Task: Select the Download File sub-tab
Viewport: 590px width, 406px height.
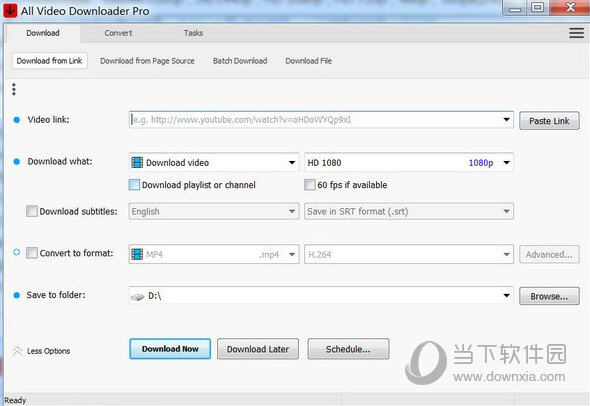Action: click(x=309, y=61)
